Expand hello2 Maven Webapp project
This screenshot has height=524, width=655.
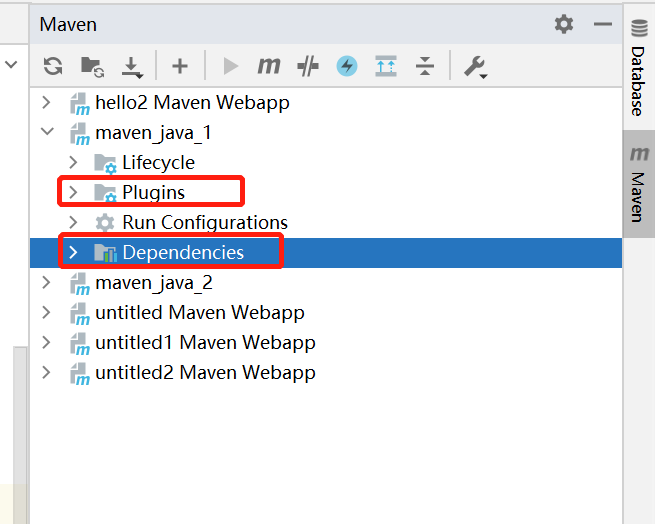pyautogui.click(x=46, y=102)
